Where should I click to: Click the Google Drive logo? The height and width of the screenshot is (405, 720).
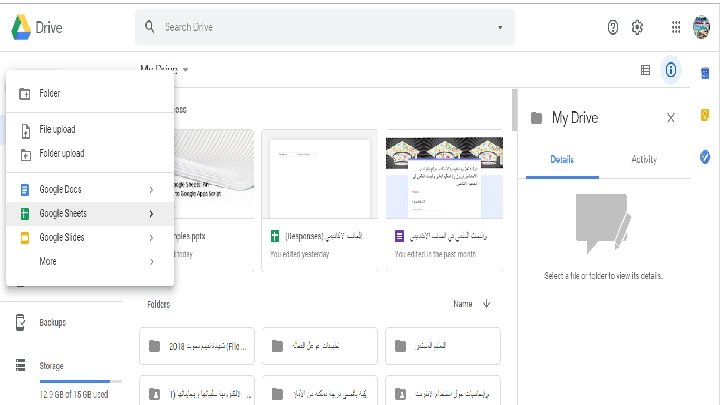pyautogui.click(x=21, y=27)
